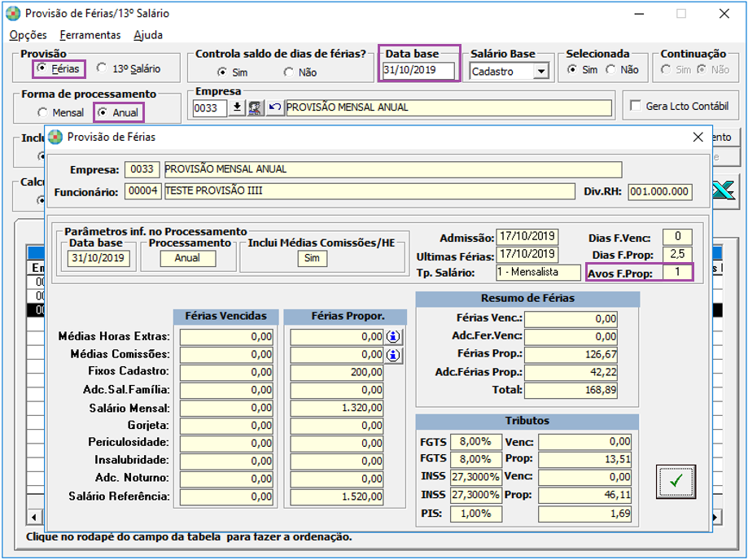Click Salário Mensal proporcional value 1.320,00
Screen dimensions: 748x560
337,409
